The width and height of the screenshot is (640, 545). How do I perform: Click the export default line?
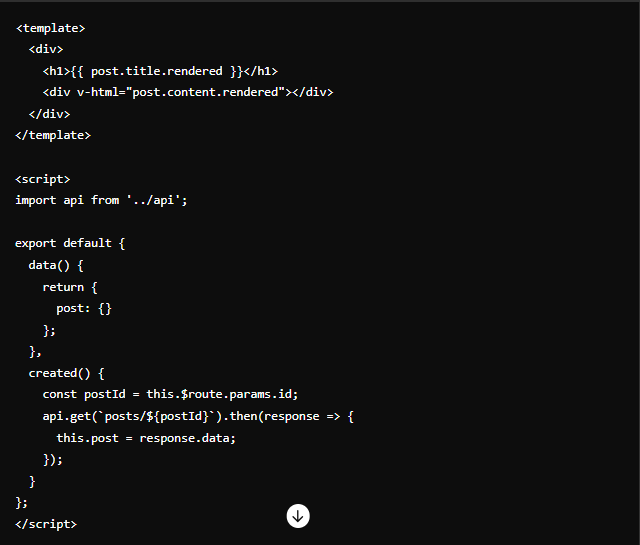coord(70,243)
